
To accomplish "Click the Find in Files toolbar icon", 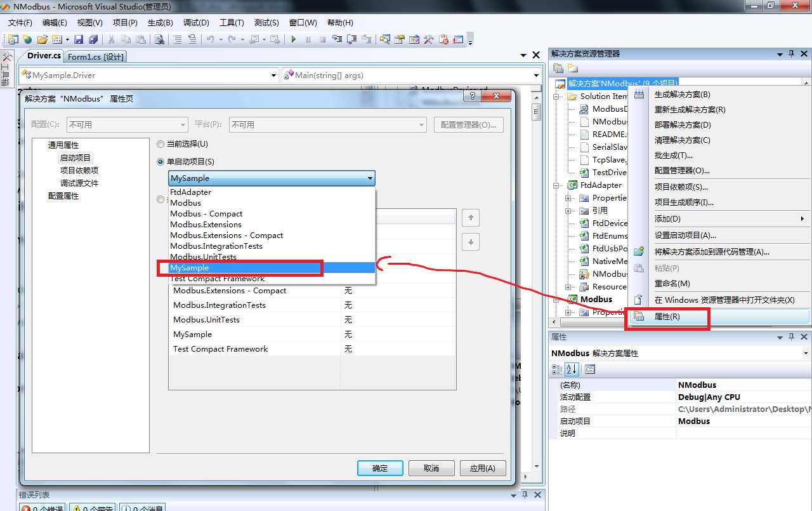I will coord(159,39).
